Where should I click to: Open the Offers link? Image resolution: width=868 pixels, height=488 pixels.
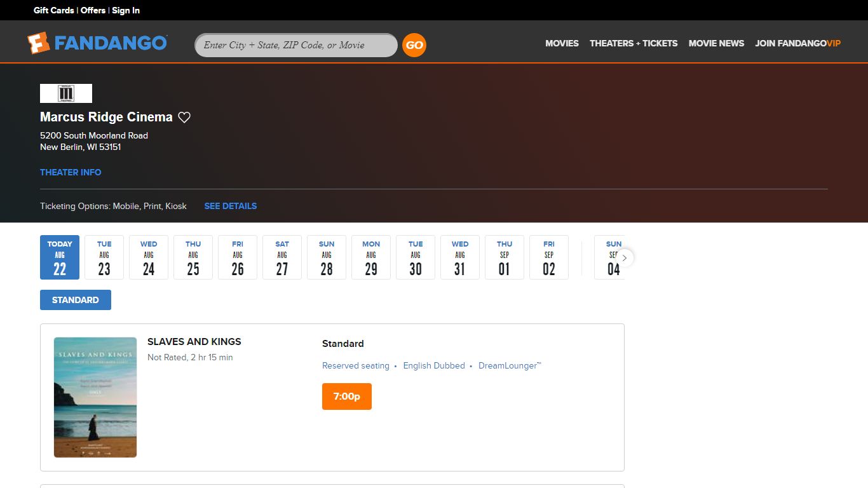point(93,10)
